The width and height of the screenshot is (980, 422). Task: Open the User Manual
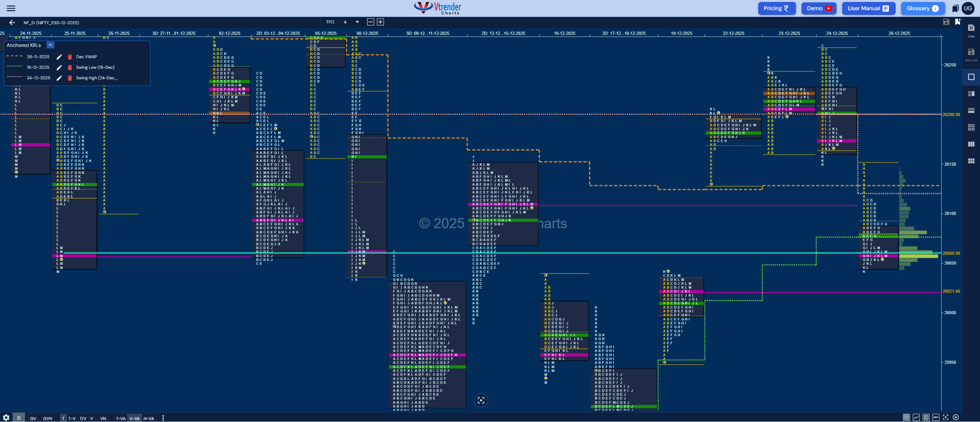point(868,8)
